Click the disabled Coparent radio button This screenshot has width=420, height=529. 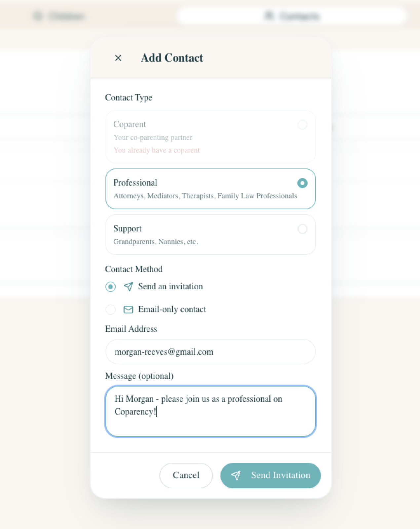[302, 125]
